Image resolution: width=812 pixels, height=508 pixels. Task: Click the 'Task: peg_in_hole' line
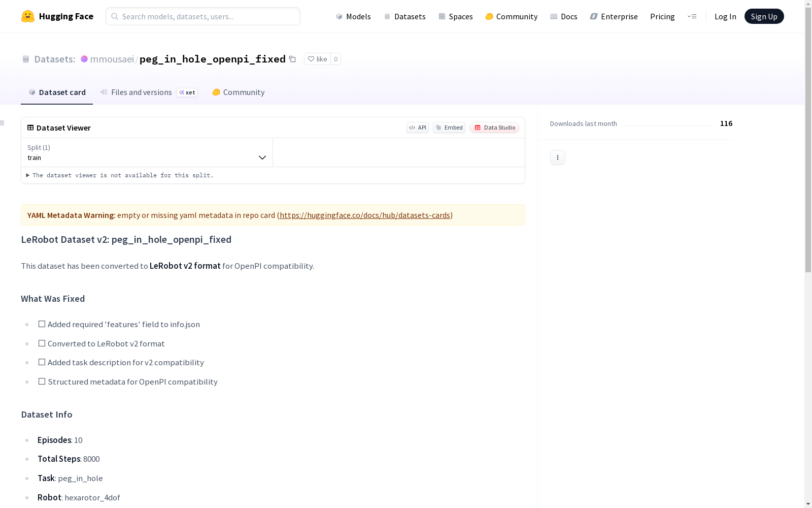70,478
